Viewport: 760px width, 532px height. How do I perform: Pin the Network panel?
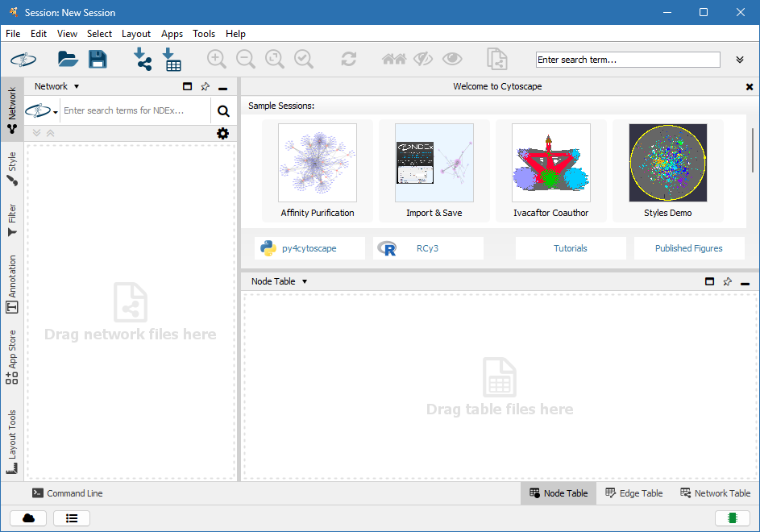[x=205, y=86]
